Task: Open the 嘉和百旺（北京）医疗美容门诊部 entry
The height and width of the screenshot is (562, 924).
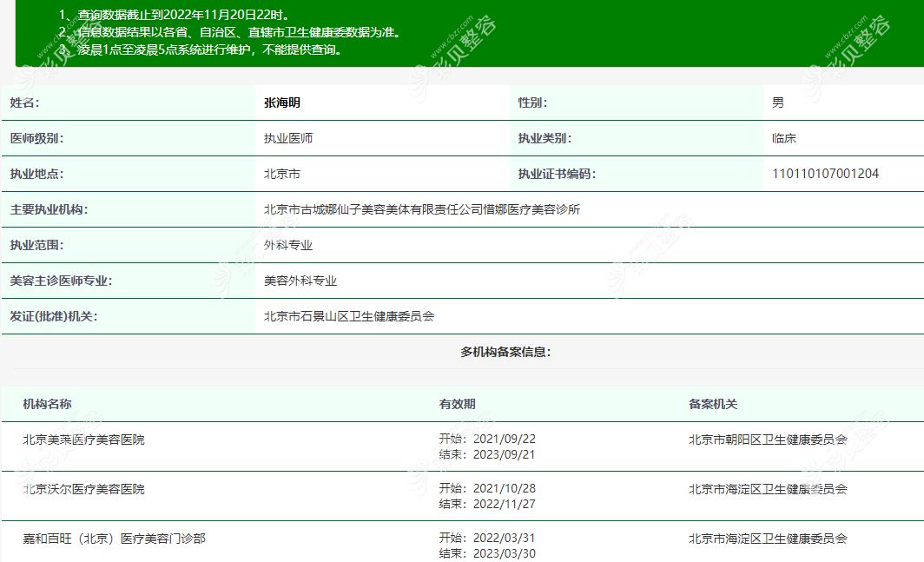Action: pyautogui.click(x=114, y=539)
